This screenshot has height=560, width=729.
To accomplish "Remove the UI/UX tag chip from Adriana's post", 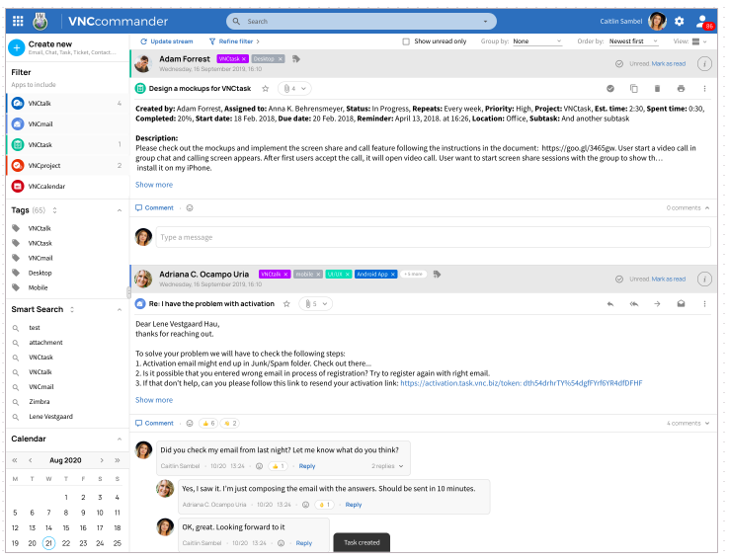I will tap(347, 274).
